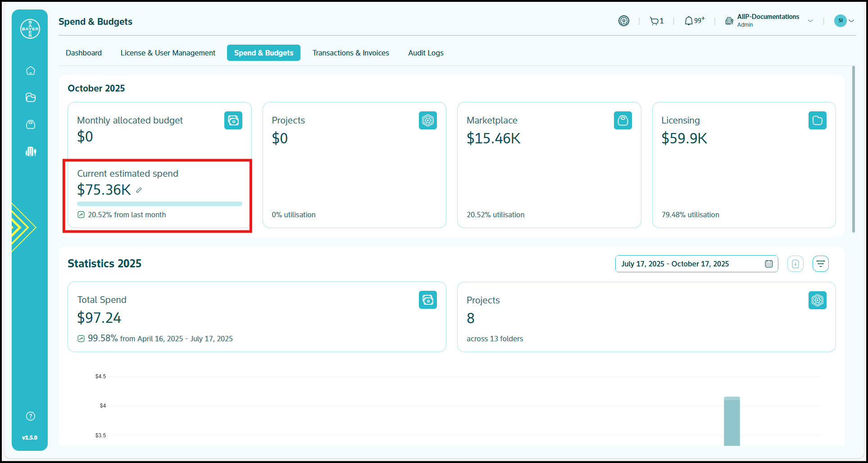This screenshot has height=463, width=868.
Task: Switch to the Dashboard tab
Action: [x=84, y=53]
